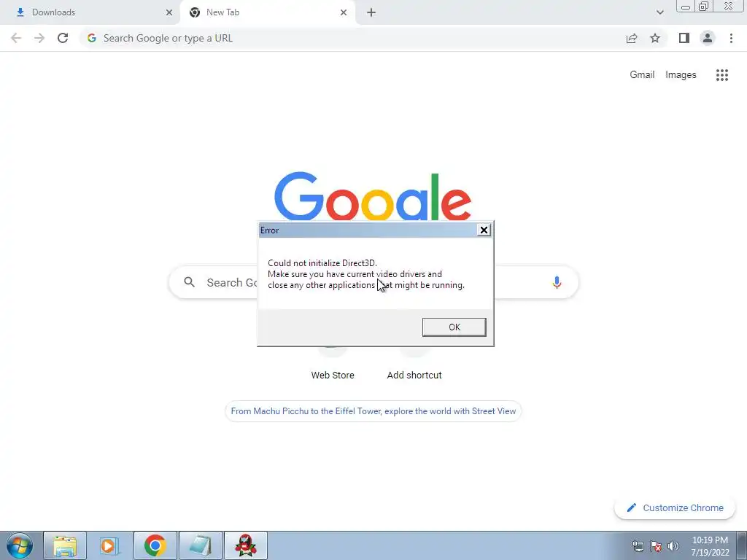
Task: Close the Error dialog with X
Action: click(484, 230)
